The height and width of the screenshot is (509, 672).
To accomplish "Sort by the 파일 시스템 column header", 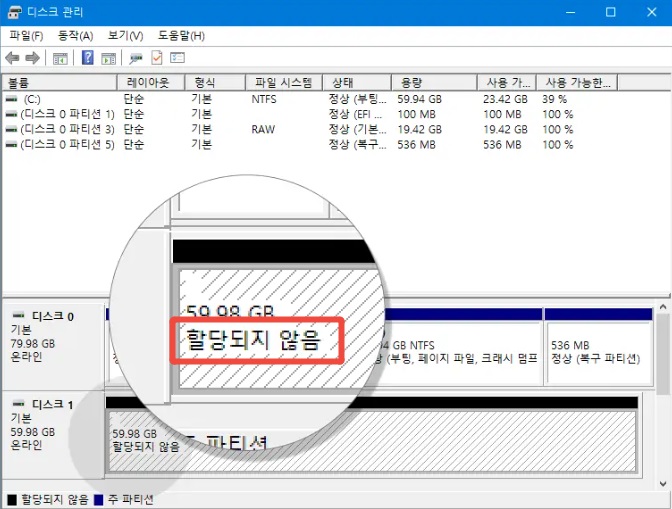I will (284, 82).
